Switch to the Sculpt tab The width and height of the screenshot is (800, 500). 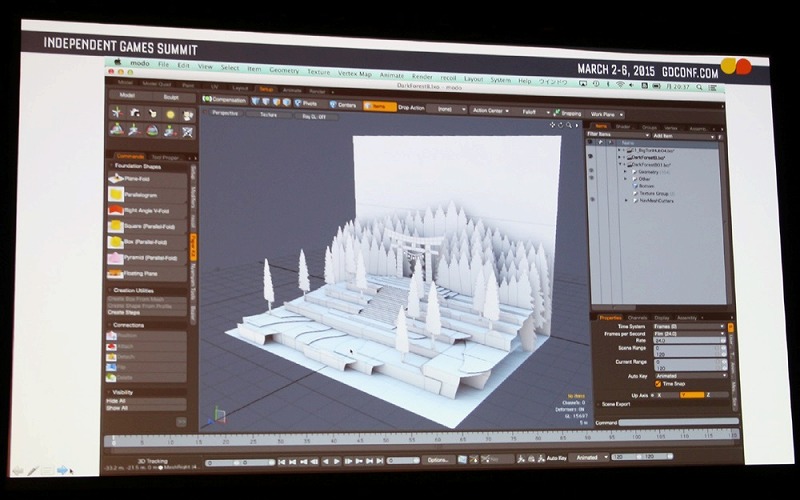[171, 97]
